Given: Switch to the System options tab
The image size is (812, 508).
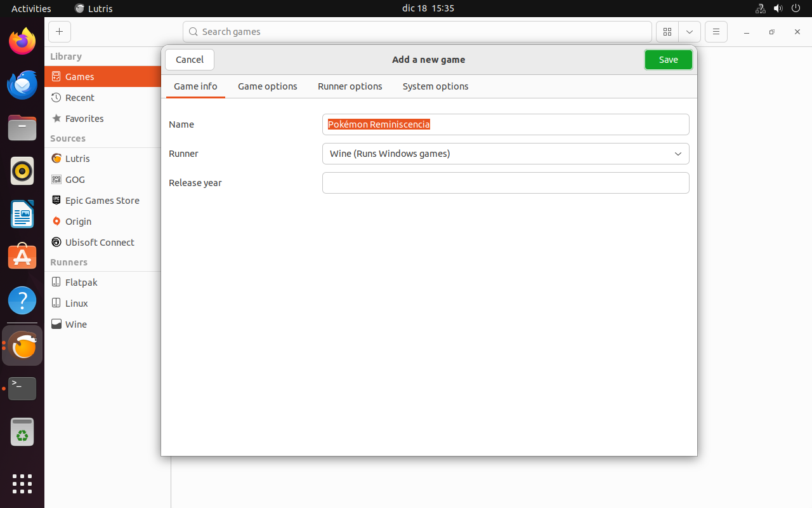Looking at the screenshot, I should [x=436, y=86].
